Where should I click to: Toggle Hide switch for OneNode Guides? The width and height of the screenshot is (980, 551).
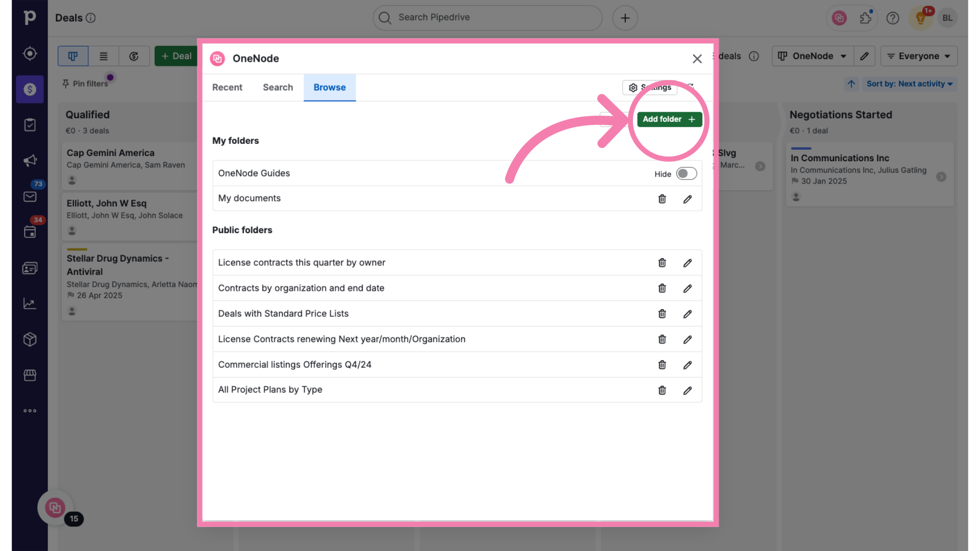pos(686,173)
